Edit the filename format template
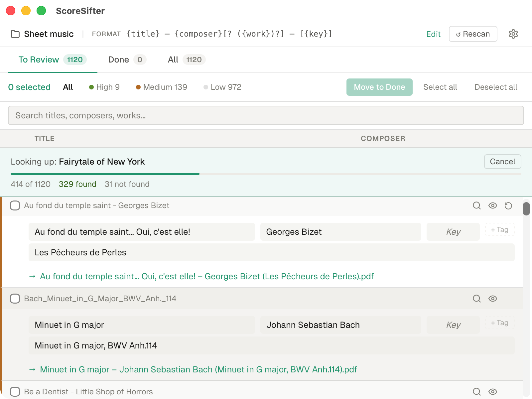 point(433,34)
